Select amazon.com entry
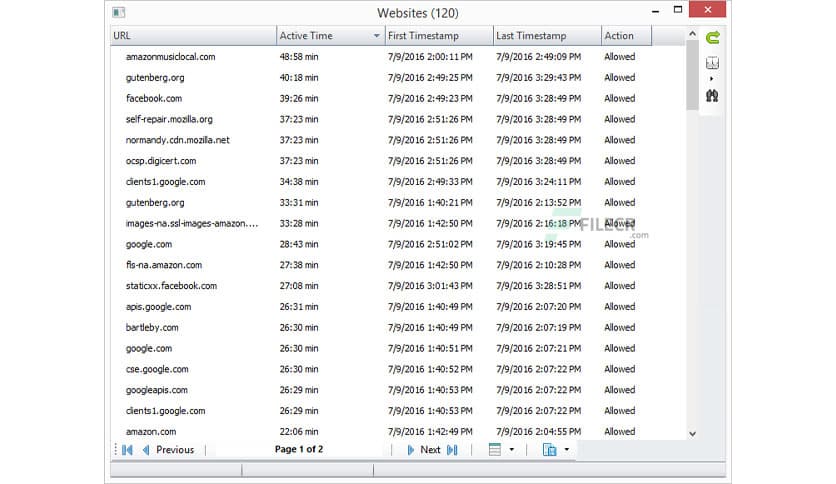This screenshot has width=836, height=484. (151, 432)
